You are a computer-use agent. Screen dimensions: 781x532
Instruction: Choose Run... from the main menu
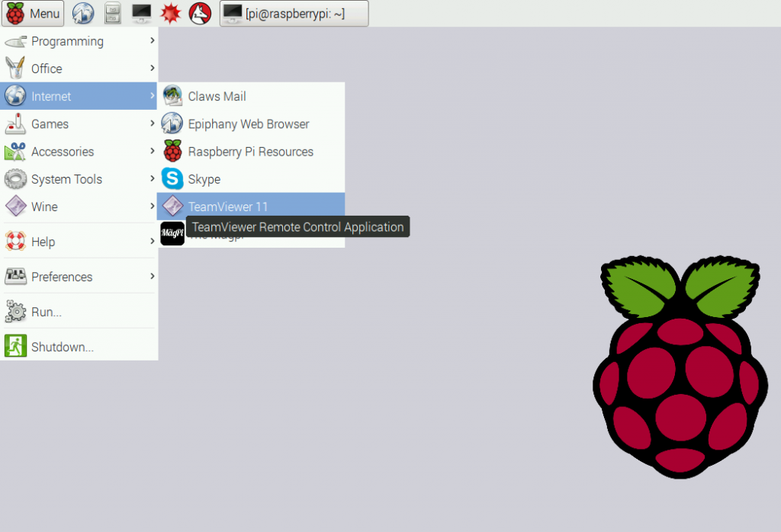coord(79,312)
